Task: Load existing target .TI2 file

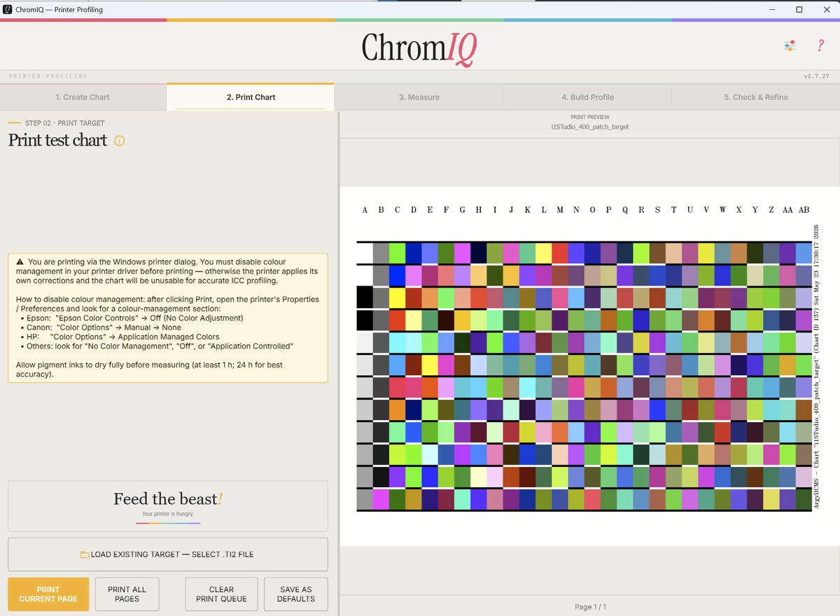Action: point(168,554)
